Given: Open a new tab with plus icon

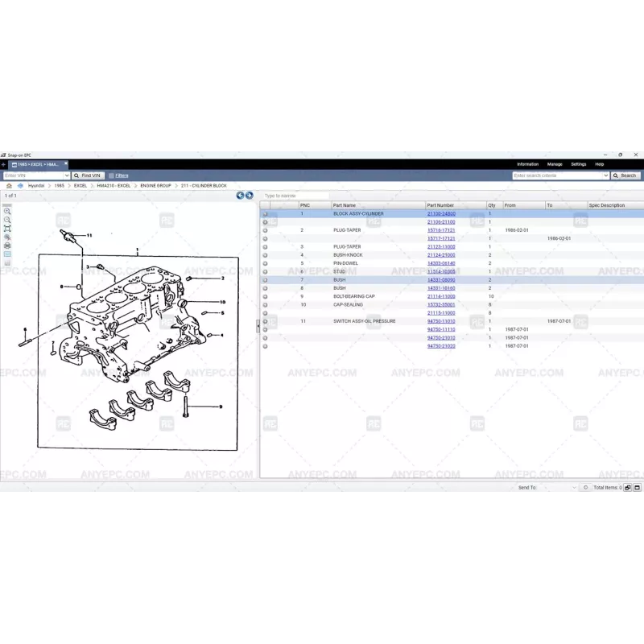Looking at the screenshot, I should point(3,164).
